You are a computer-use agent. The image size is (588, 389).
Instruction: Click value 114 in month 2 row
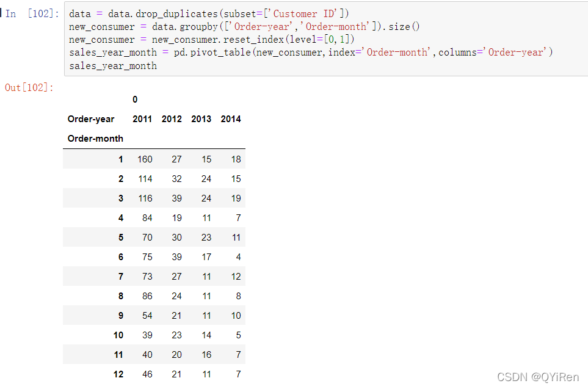coord(145,179)
